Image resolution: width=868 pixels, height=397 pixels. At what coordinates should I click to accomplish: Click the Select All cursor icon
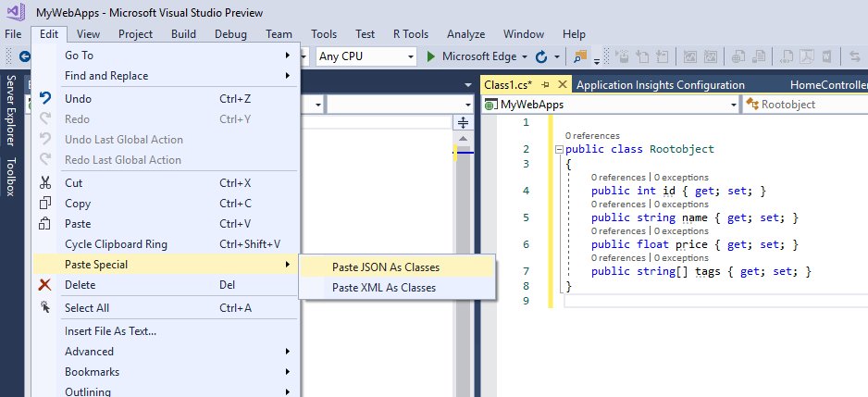click(x=45, y=308)
